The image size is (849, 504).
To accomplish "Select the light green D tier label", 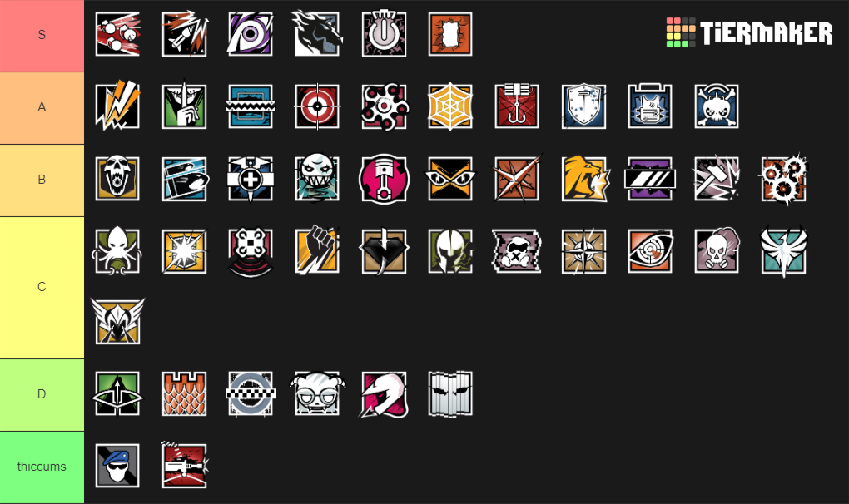I will (x=42, y=395).
